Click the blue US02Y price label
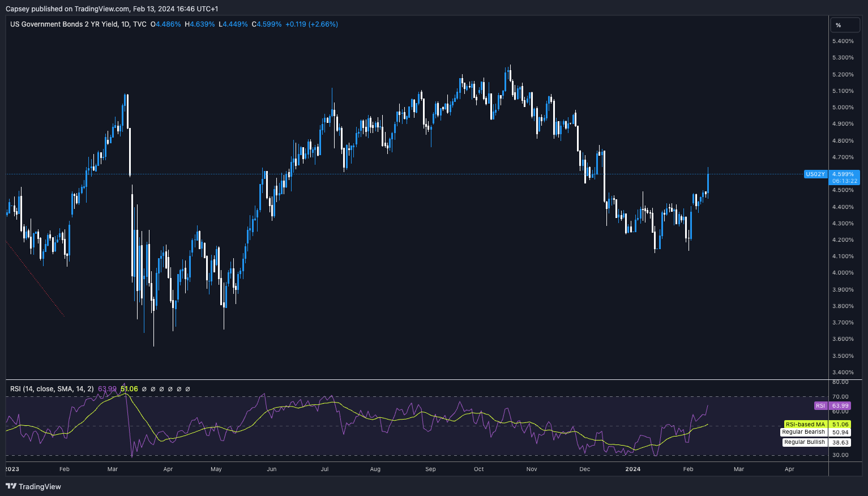The width and height of the screenshot is (868, 496). click(815, 174)
